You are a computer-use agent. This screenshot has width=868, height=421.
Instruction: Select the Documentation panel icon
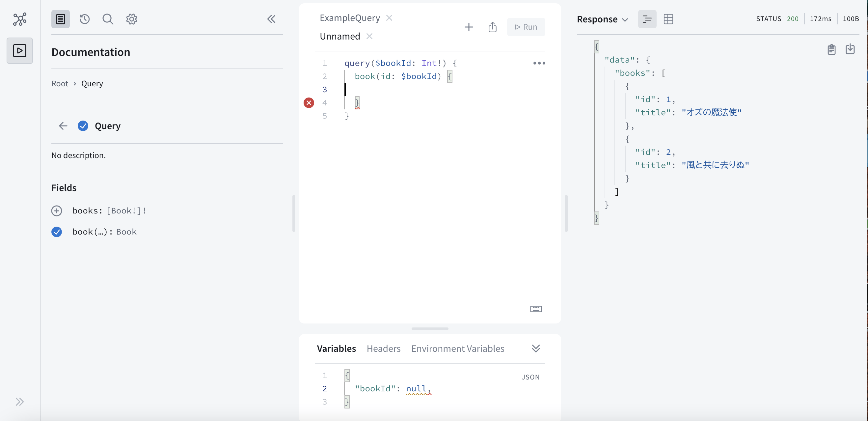click(x=60, y=19)
